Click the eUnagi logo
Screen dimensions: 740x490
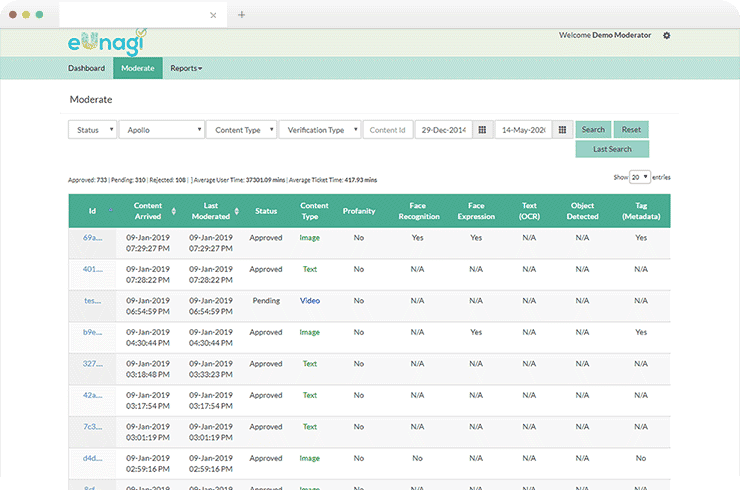[x=108, y=42]
